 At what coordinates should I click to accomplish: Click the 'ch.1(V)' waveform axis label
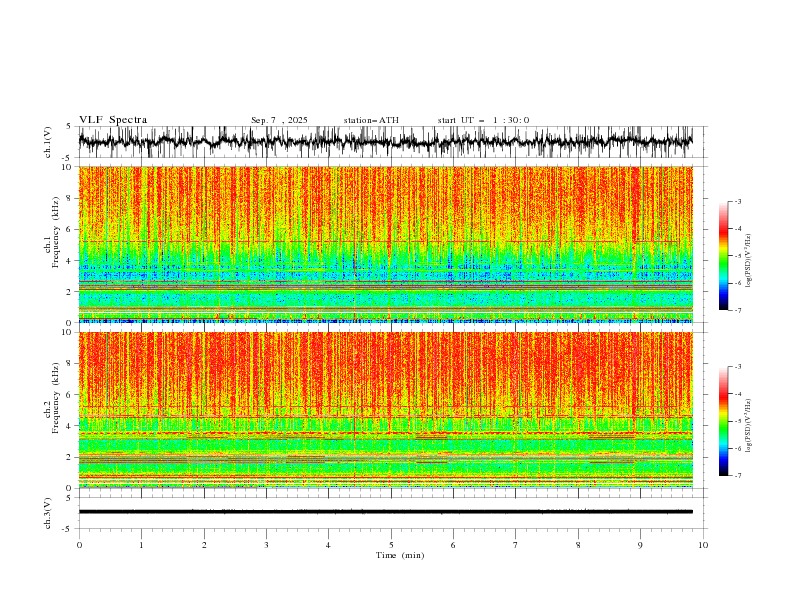pos(48,142)
